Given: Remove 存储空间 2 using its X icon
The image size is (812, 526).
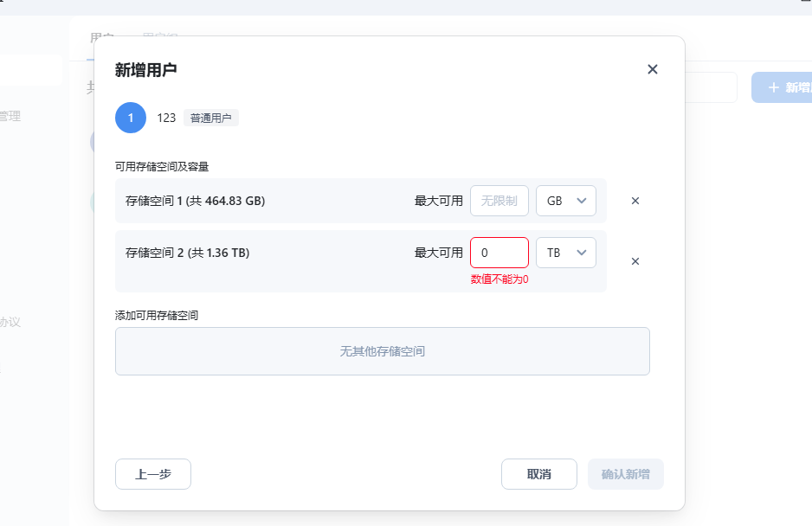Looking at the screenshot, I should click(x=635, y=261).
